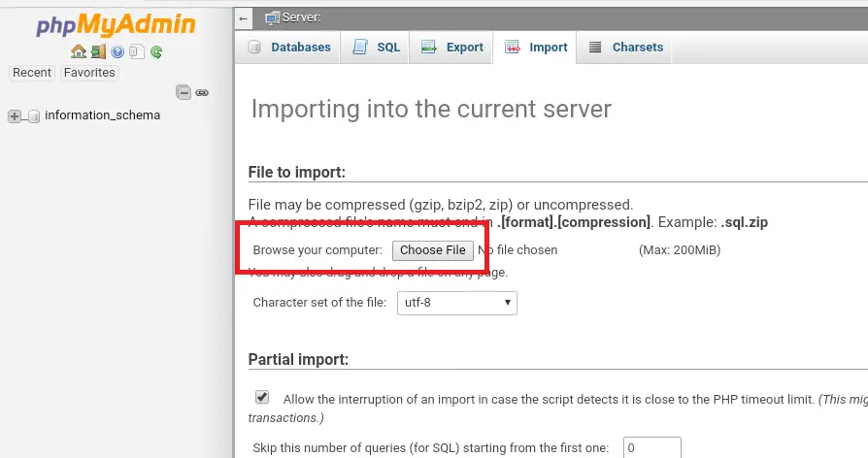Click the information_schema database cylinder icon
868x458 pixels.
[34, 116]
